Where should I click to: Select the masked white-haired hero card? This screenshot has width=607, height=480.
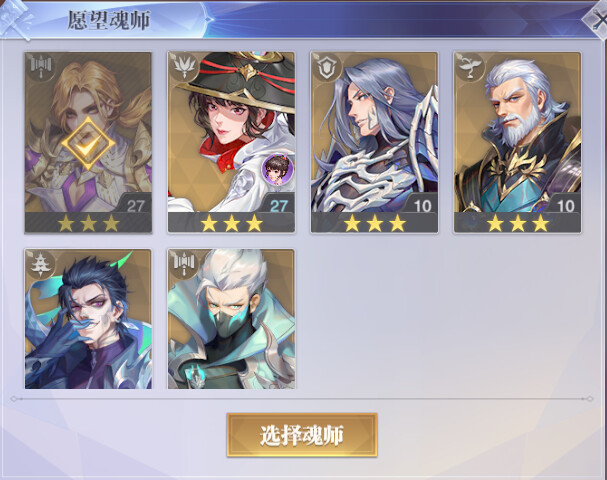coord(231,319)
